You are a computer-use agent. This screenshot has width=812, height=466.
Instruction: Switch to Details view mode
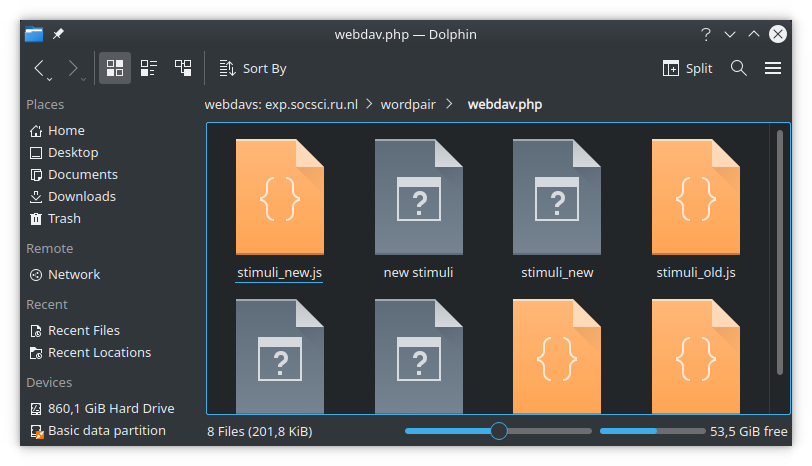183,68
